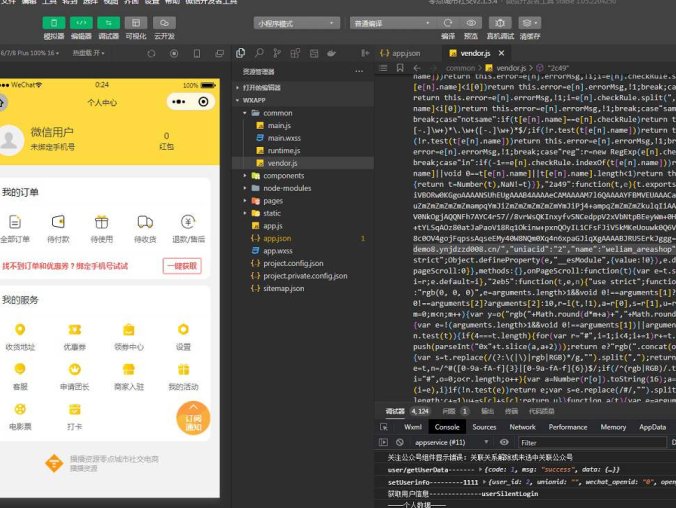This screenshot has height=508, width=676.
Task: Switch to the Performance devtools tab
Action: tap(568, 427)
